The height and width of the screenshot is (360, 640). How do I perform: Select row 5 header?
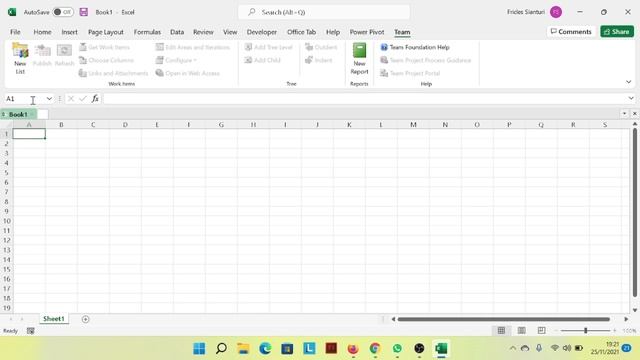tap(6, 172)
